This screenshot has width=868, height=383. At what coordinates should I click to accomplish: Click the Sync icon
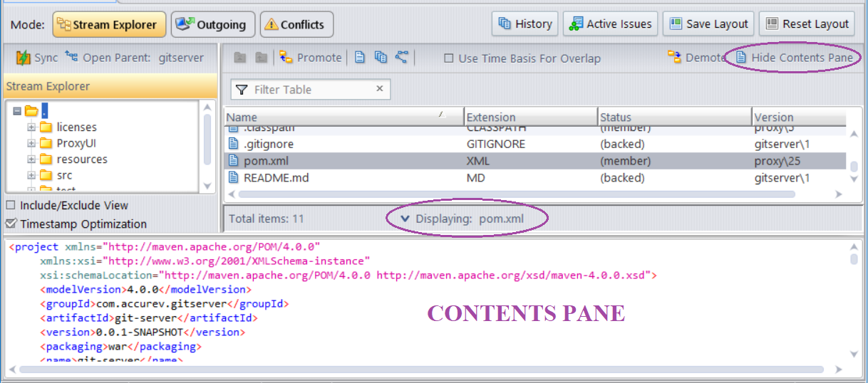tap(24, 58)
